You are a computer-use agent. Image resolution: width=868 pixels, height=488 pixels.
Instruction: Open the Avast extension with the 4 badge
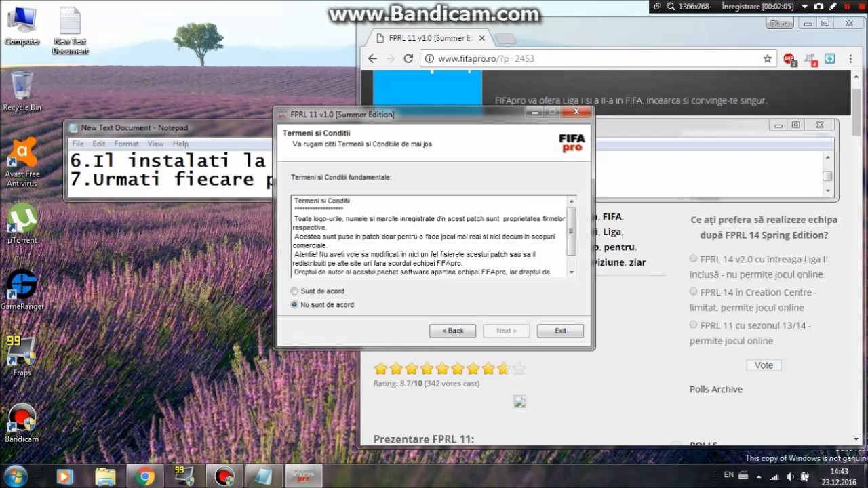pyautogui.click(x=810, y=59)
